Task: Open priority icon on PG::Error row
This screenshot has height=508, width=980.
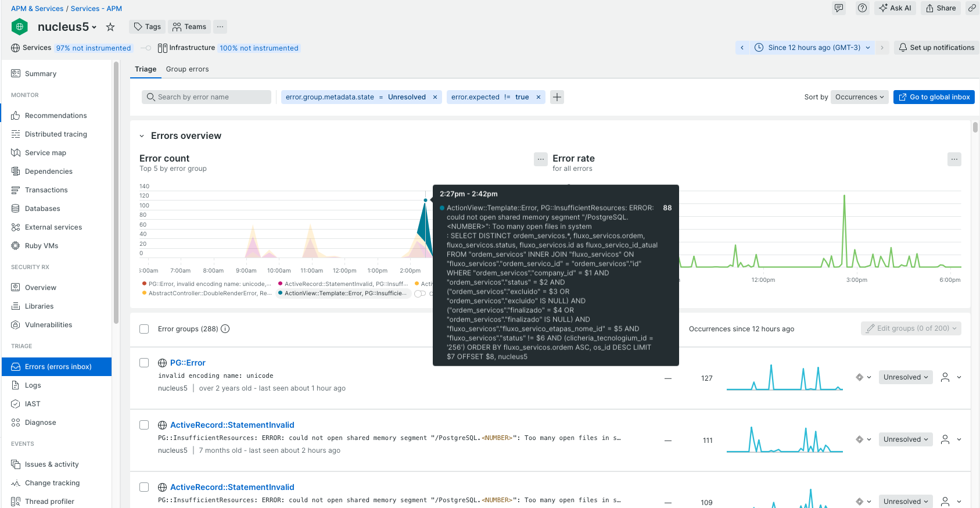Action: [x=860, y=377]
